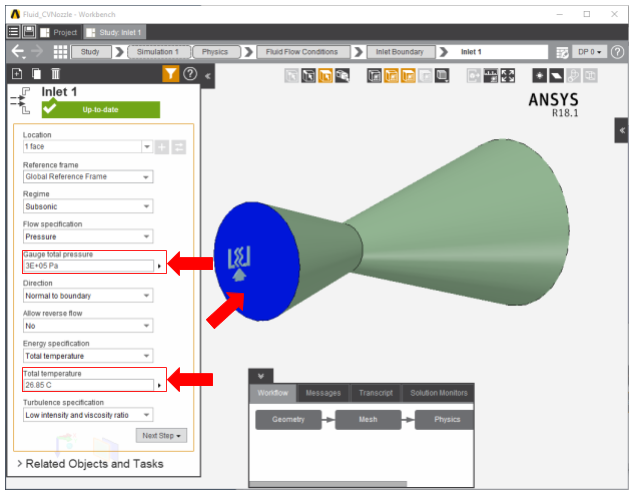Click the Mesh workflow step
This screenshot has width=634, height=496.
(368, 420)
